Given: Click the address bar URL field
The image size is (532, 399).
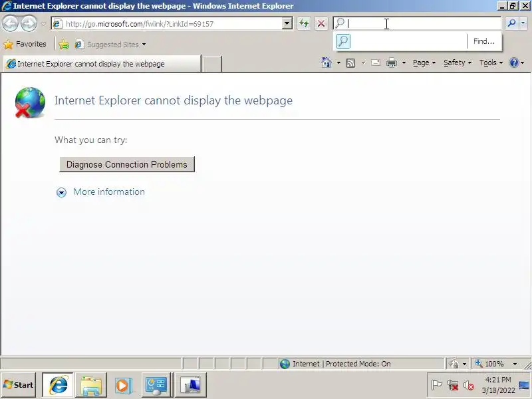Looking at the screenshot, I should click(168, 24).
